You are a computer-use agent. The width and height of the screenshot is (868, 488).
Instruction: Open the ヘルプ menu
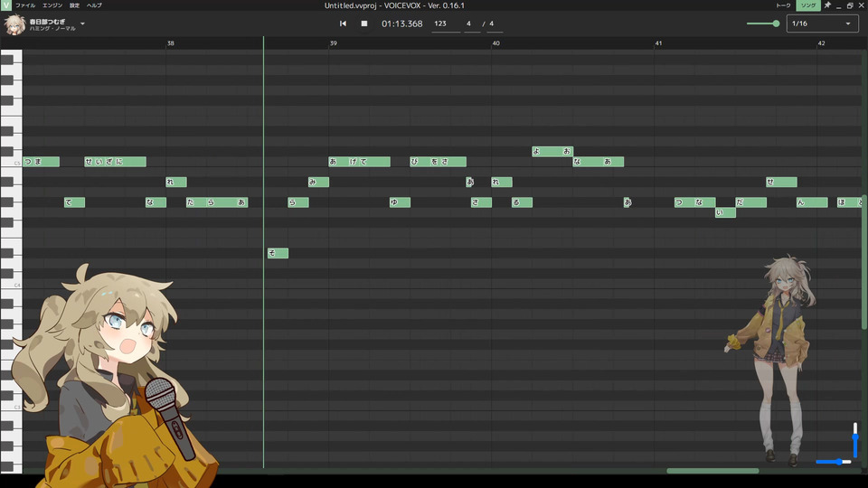(94, 5)
